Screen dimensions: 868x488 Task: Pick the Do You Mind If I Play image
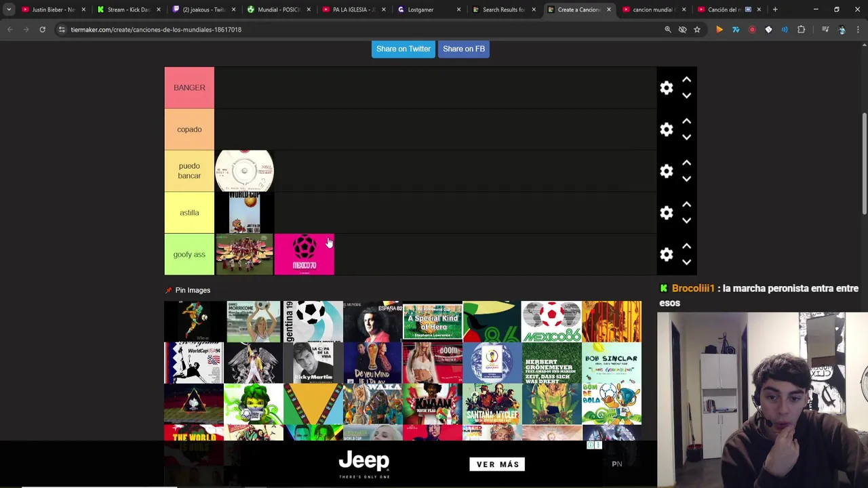[x=372, y=363]
